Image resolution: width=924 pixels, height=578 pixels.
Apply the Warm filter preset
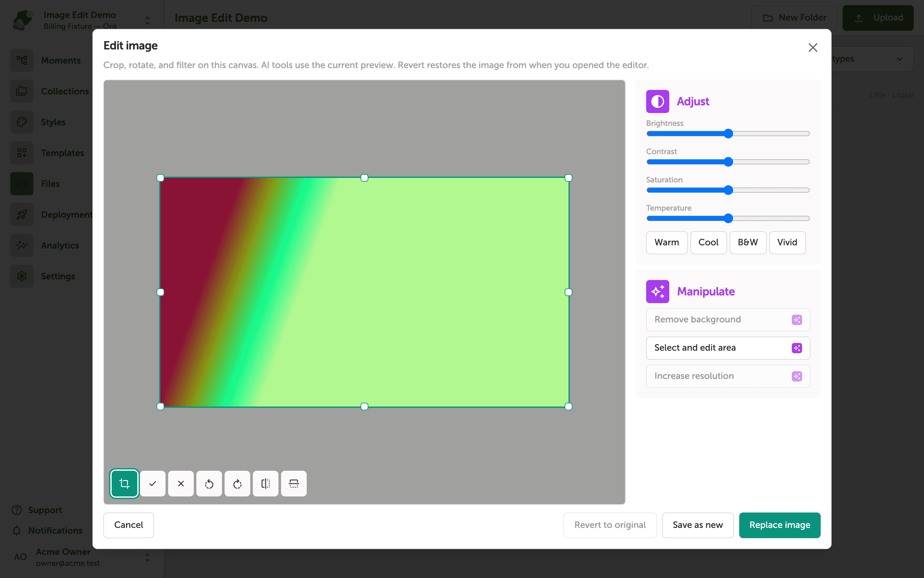click(x=667, y=242)
